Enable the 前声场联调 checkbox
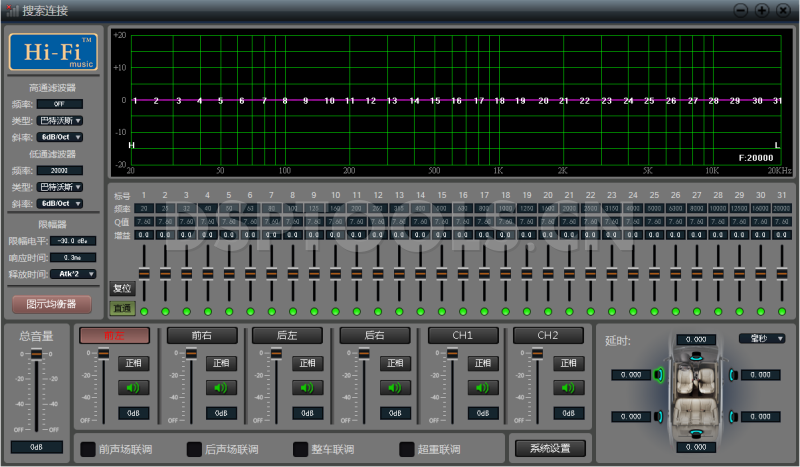Image resolution: width=800 pixels, height=467 pixels. [x=88, y=449]
